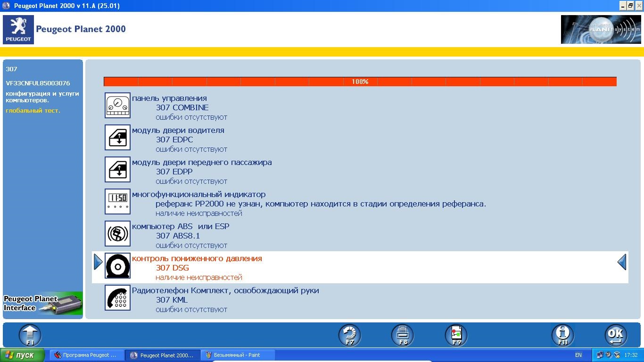Click the '307 EDPP' label
The height and width of the screenshot is (362, 644).
click(174, 172)
